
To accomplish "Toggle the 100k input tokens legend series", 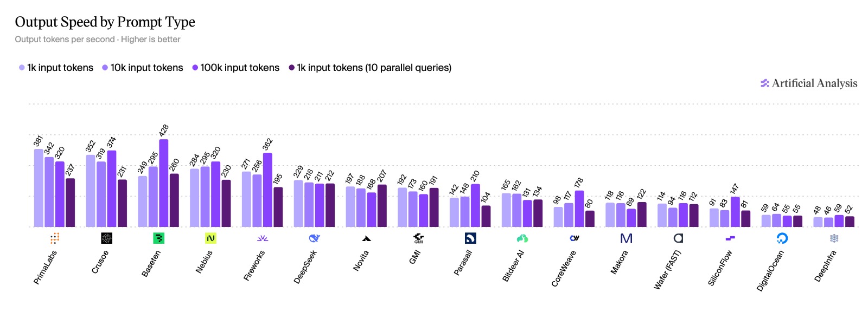I will (x=235, y=68).
